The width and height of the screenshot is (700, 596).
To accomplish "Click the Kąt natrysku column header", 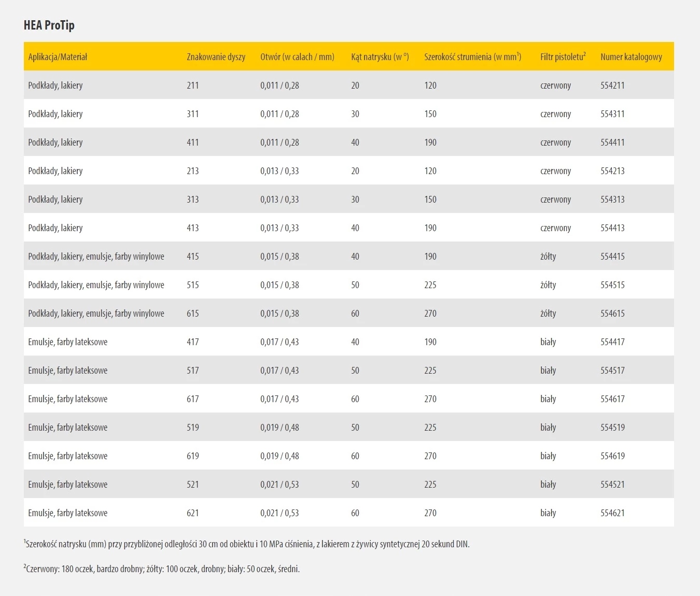I will tap(380, 57).
